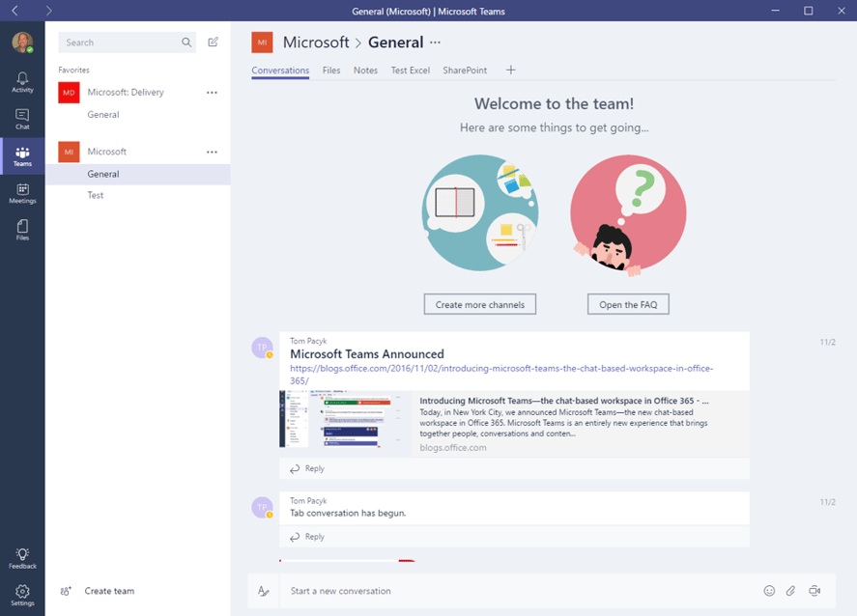The width and height of the screenshot is (857, 616).
Task: Open the emoji picker
Action: (769, 590)
